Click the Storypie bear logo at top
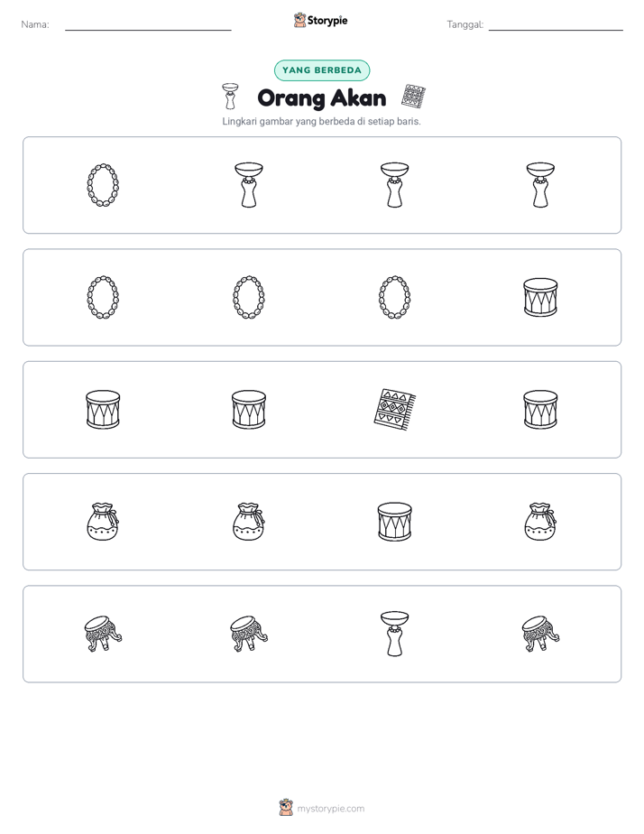This screenshot has height=834, width=644. 299,20
